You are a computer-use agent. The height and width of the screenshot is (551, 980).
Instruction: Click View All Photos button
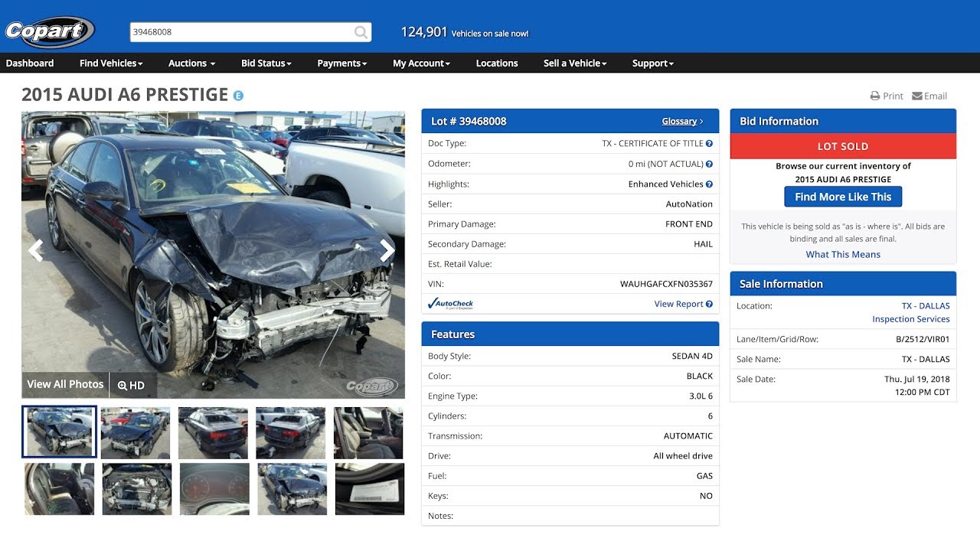point(65,385)
